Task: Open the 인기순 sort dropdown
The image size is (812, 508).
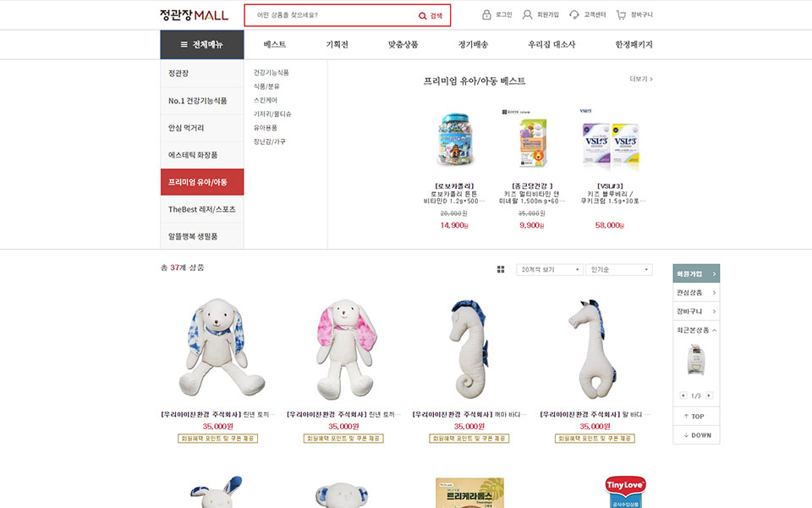Action: [x=619, y=269]
